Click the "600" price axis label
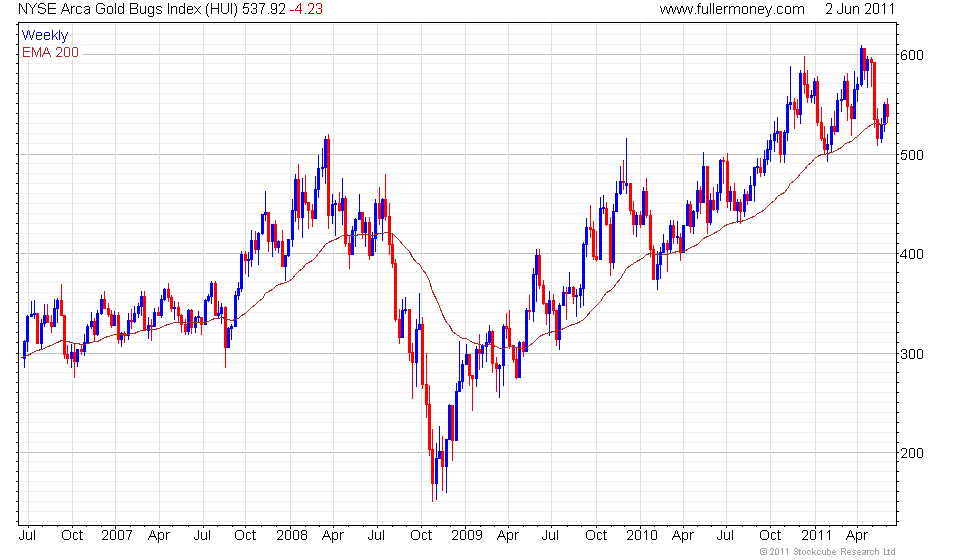 [x=911, y=56]
